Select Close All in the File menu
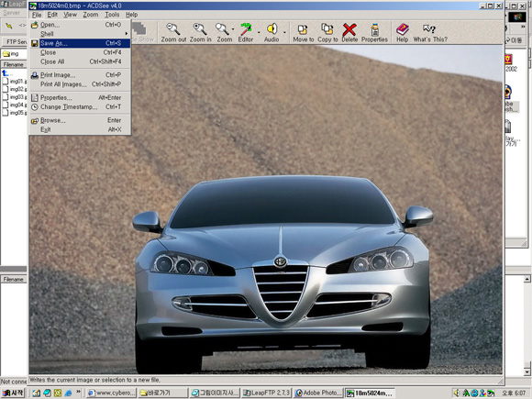Image resolution: width=532 pixels, height=399 pixels. [x=80, y=61]
